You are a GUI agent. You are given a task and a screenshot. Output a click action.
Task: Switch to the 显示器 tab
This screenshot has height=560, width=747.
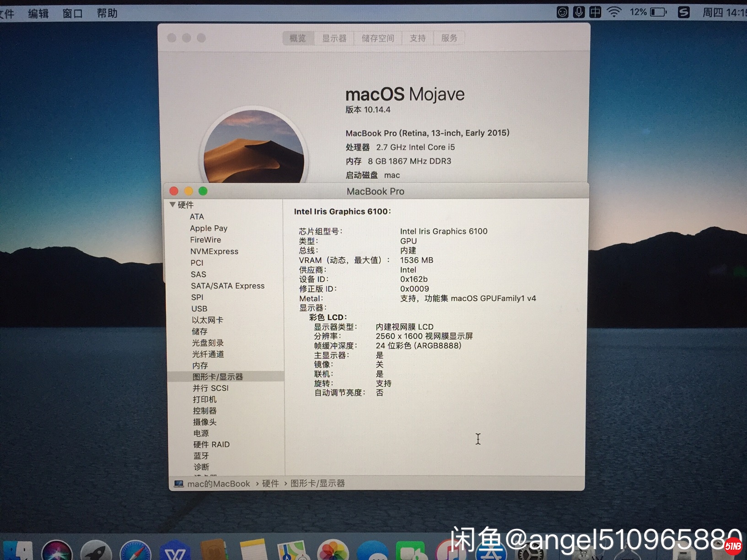(334, 38)
